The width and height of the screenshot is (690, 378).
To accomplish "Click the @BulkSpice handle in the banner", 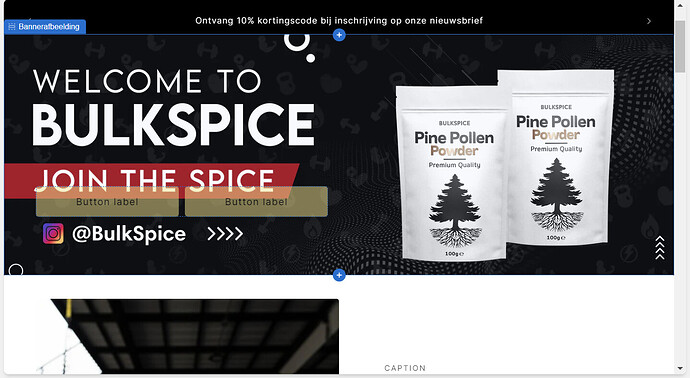I will click(x=129, y=234).
